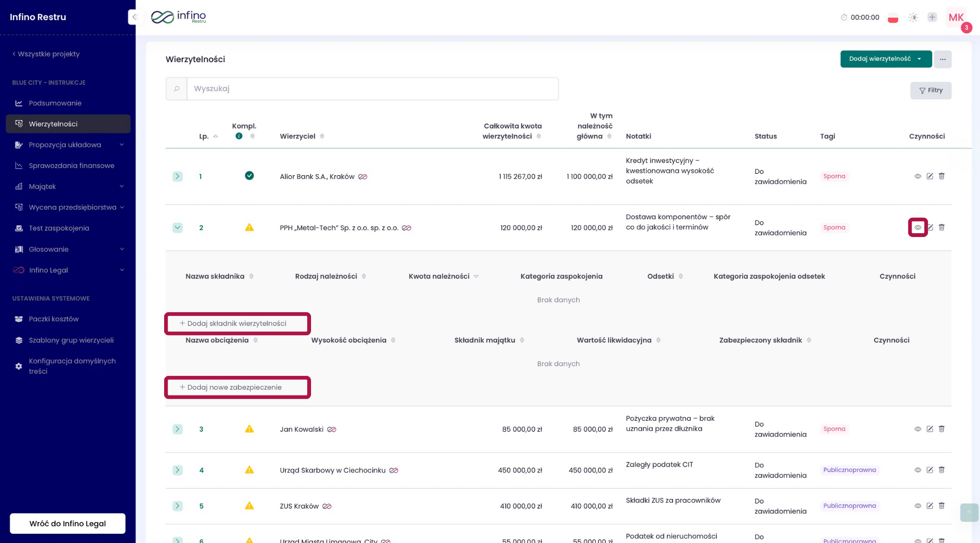Click the plus icon in top bar
The image size is (980, 543).
[x=932, y=17]
